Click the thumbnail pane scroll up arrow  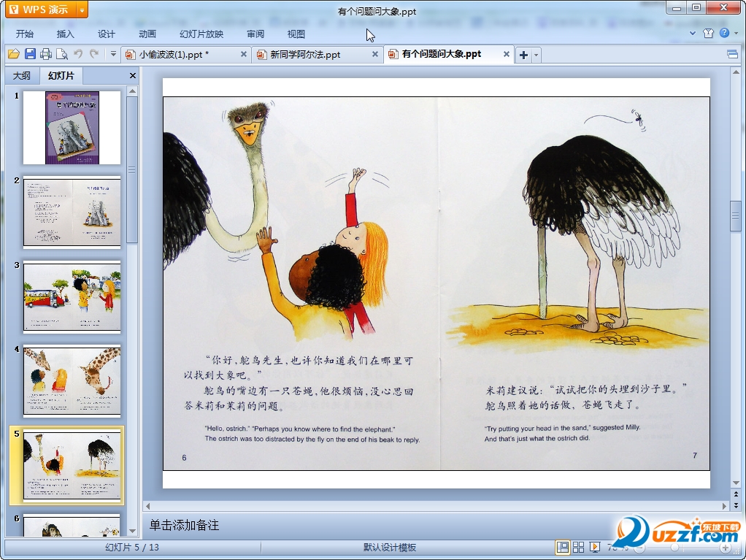pos(133,91)
